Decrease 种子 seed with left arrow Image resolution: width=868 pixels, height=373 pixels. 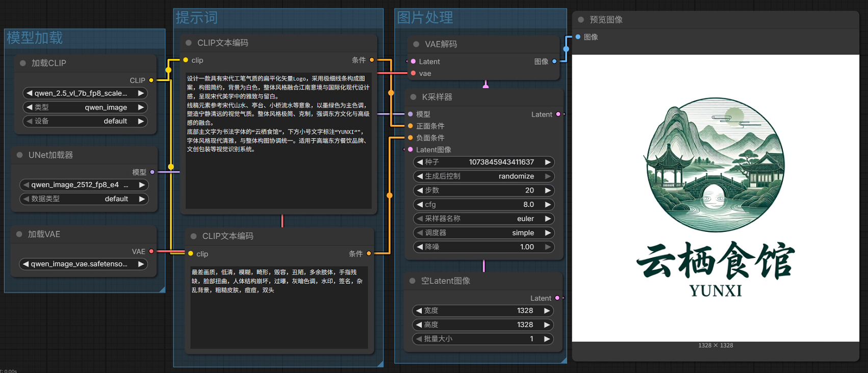coord(420,162)
